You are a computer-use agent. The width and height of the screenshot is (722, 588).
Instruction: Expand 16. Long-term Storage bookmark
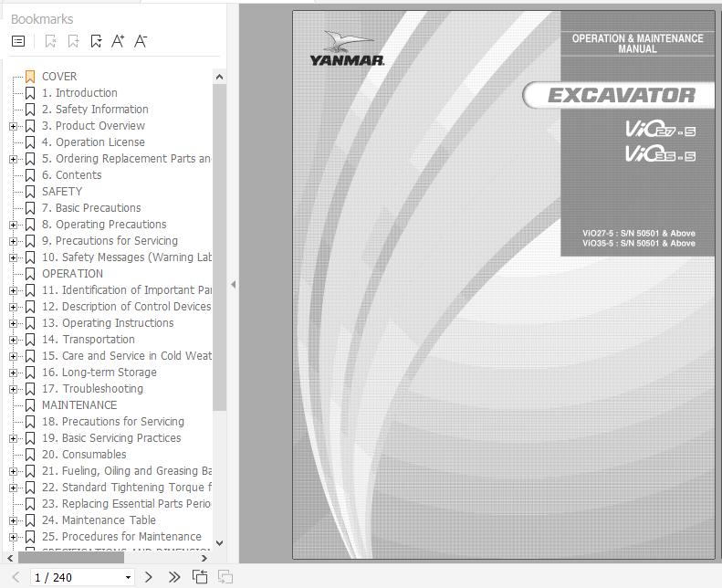(14, 373)
